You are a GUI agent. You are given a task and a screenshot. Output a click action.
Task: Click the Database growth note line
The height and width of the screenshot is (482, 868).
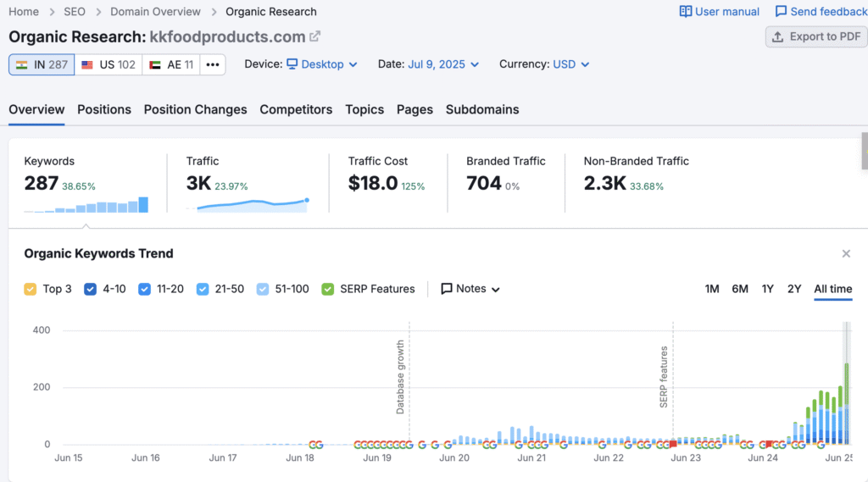pyautogui.click(x=409, y=383)
